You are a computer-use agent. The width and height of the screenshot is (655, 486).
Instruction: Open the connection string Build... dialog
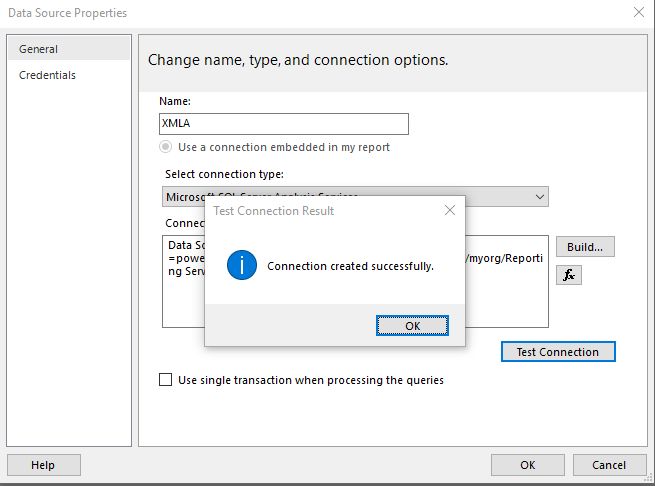point(585,247)
